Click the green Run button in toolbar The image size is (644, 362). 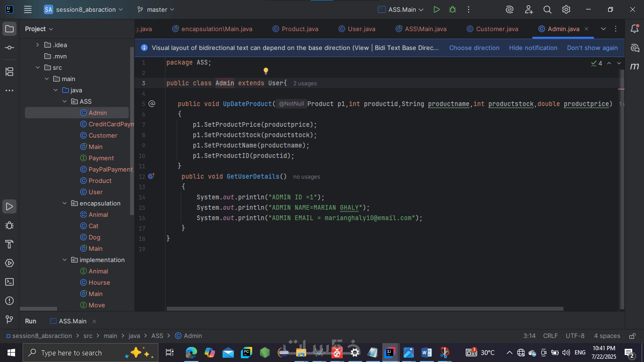click(437, 9)
